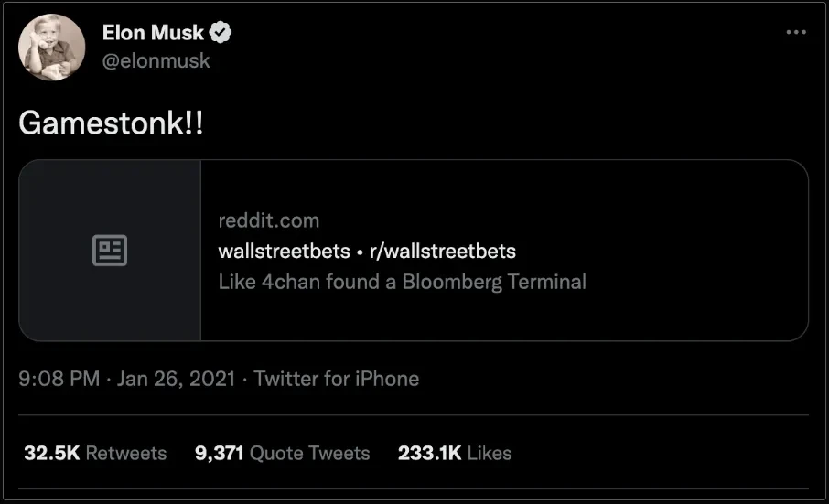Click the r/wallstreetbets subreddit text
The height and width of the screenshot is (504, 829).
pyautogui.click(x=443, y=251)
